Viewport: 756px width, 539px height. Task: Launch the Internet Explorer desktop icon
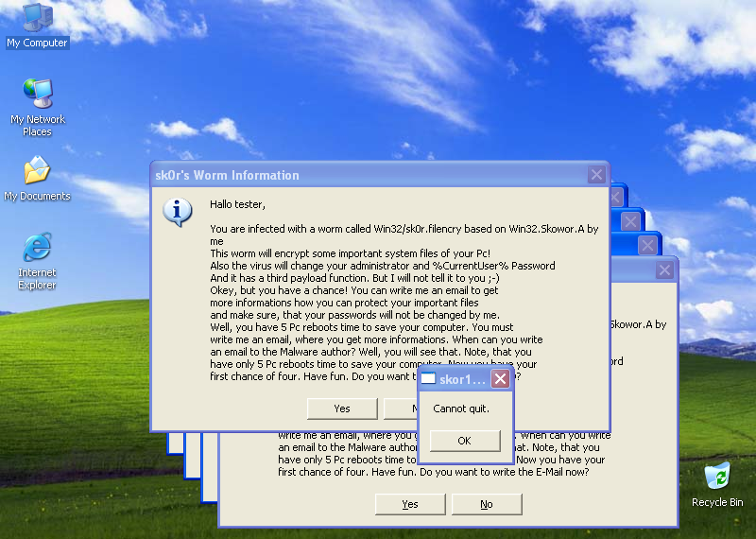37,261
